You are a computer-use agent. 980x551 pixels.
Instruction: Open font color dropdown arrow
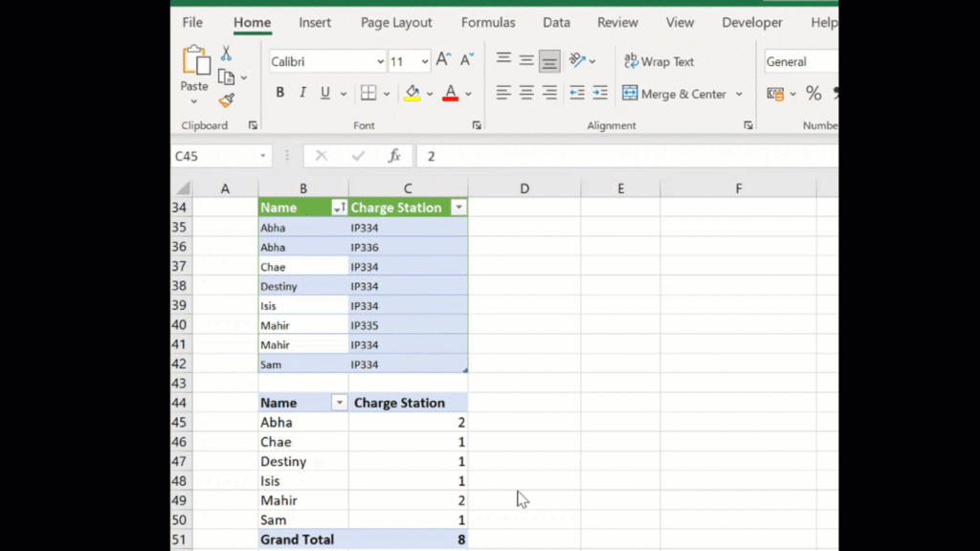coord(468,95)
